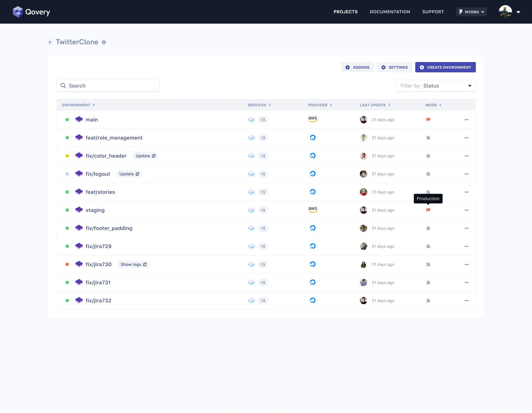Expand the MYORG organization selector
This screenshot has width=532, height=413.
471,12
